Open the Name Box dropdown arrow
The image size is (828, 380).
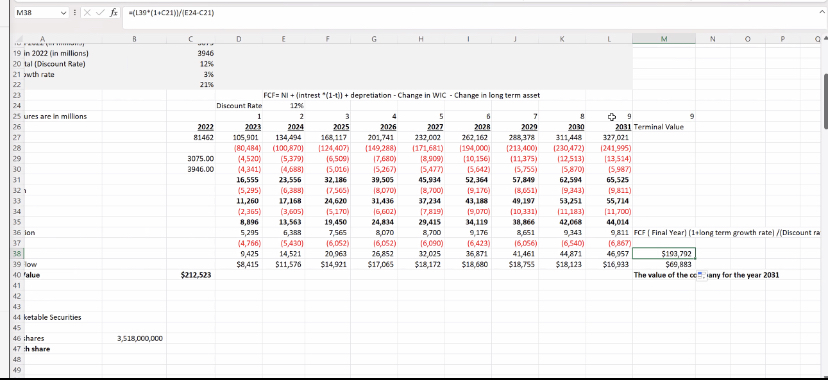64,13
